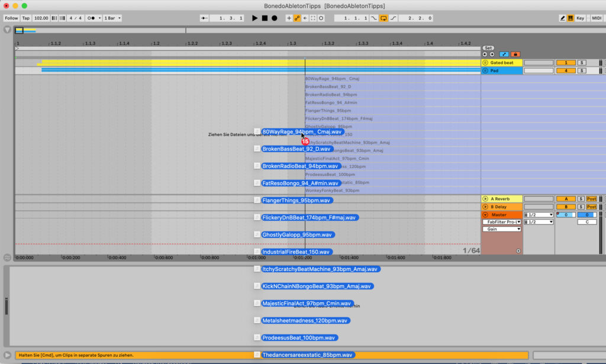
Task: Adjust the Master preview volume slider
Action: pos(587,215)
